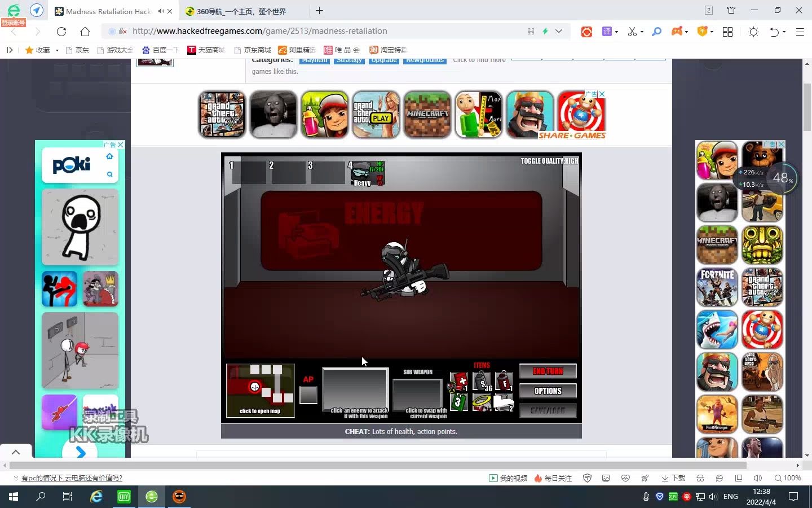Click the SAVE/LOAD button in game

548,410
